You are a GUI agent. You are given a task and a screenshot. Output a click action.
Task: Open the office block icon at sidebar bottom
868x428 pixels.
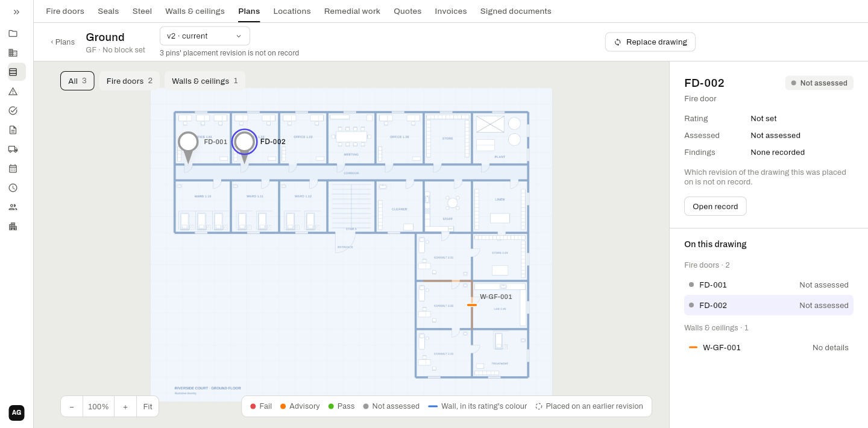tap(13, 226)
